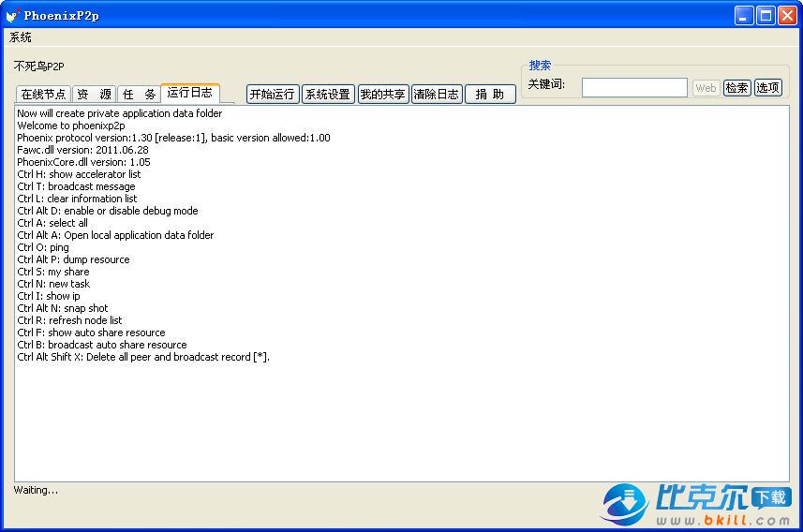Click log line 'Ctrl H: show accelerator list'
Image resolution: width=803 pixels, height=532 pixels.
click(x=79, y=174)
